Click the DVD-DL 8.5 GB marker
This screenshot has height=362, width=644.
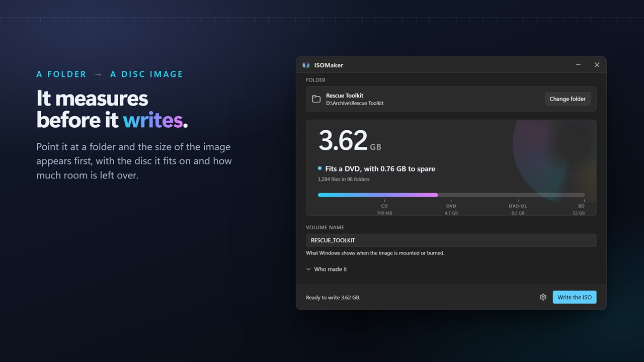[x=518, y=209]
